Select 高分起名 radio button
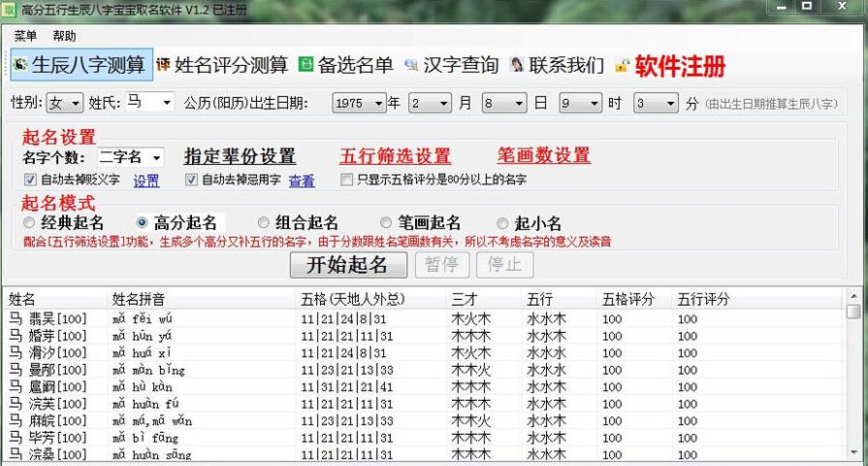 (x=143, y=222)
